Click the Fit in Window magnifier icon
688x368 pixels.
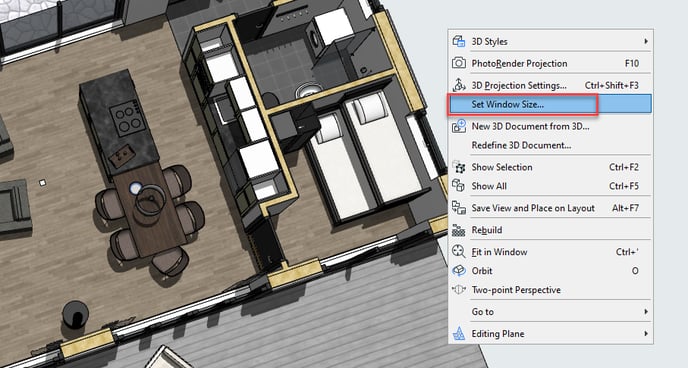[x=459, y=251]
